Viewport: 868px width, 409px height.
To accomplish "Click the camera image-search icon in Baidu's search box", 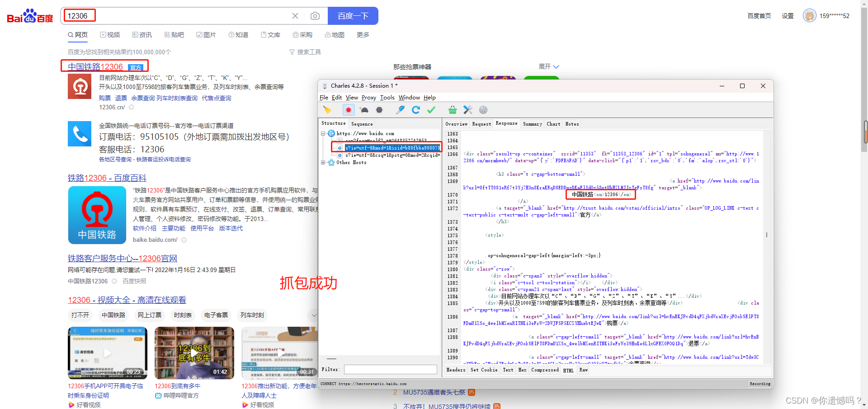I will [x=315, y=15].
